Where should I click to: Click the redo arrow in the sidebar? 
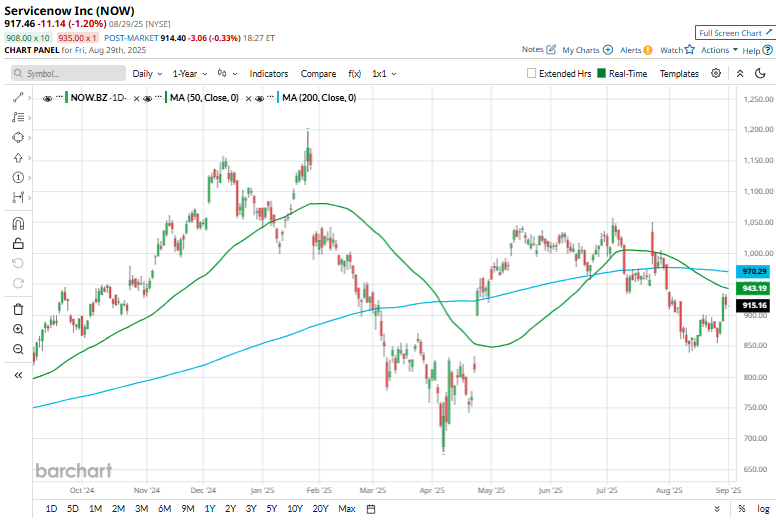point(18,283)
